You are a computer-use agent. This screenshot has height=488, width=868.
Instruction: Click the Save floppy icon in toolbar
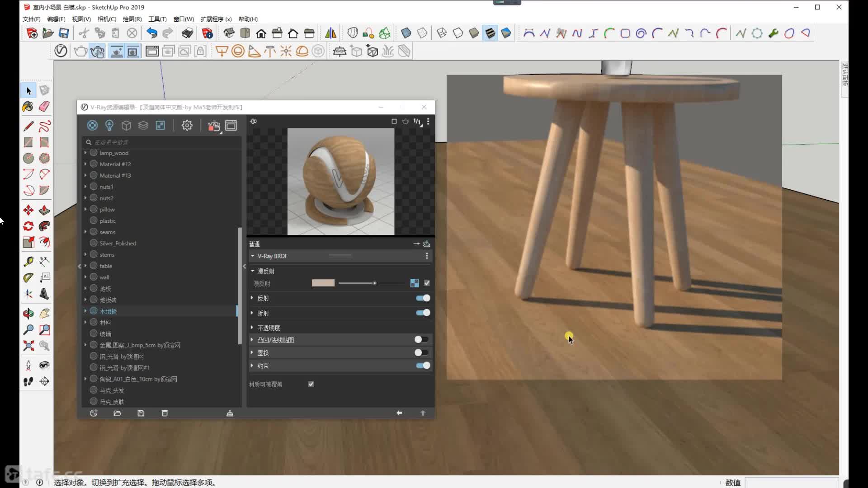pyautogui.click(x=64, y=33)
